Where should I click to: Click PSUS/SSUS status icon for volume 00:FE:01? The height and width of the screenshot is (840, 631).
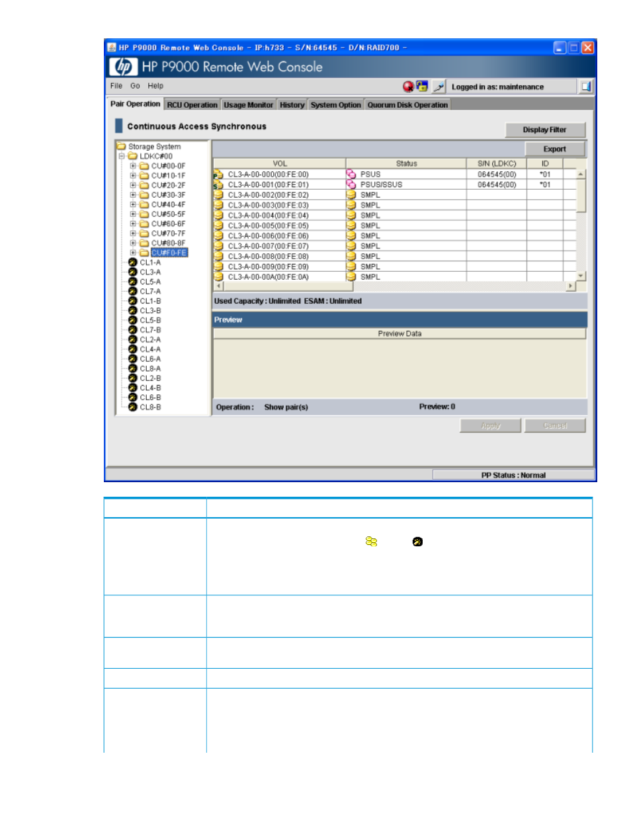[351, 185]
